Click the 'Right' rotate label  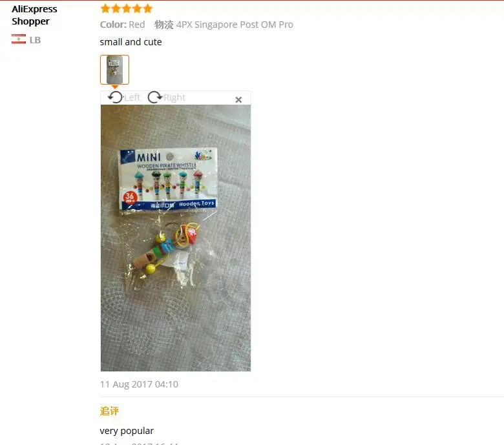(x=174, y=98)
